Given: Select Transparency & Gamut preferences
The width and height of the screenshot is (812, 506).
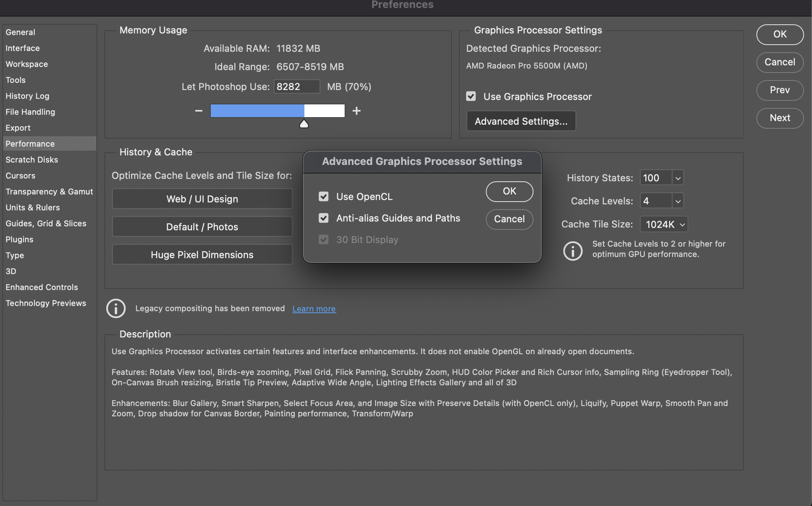Looking at the screenshot, I should (49, 190).
